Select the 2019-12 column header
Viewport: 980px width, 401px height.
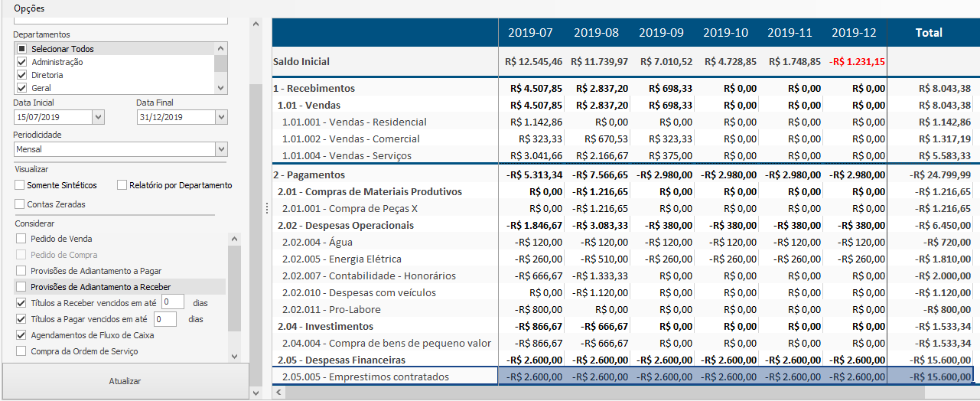tap(855, 33)
